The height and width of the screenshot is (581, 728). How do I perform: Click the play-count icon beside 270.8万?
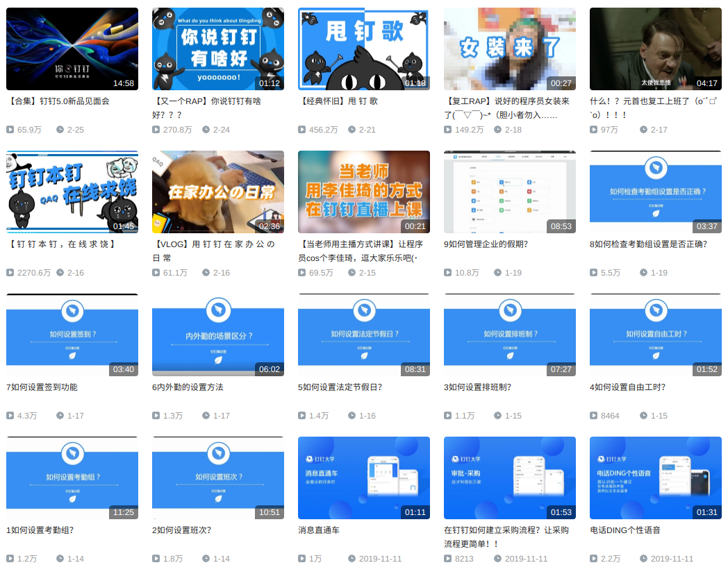point(156,130)
